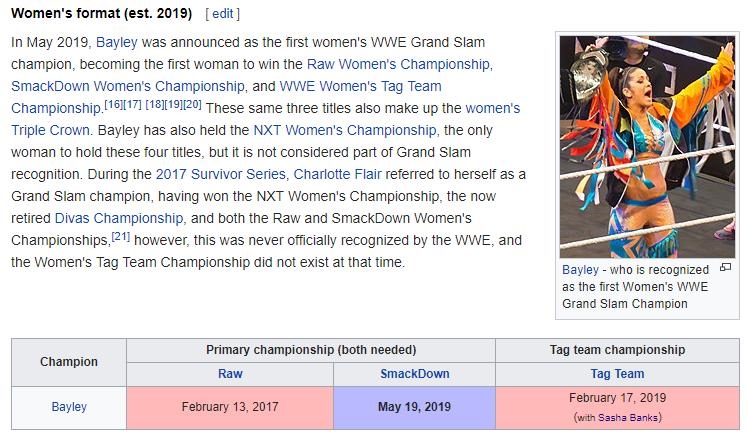The image size is (748, 442).
Task: Click Bayley link in the image caption
Action: click(x=580, y=270)
